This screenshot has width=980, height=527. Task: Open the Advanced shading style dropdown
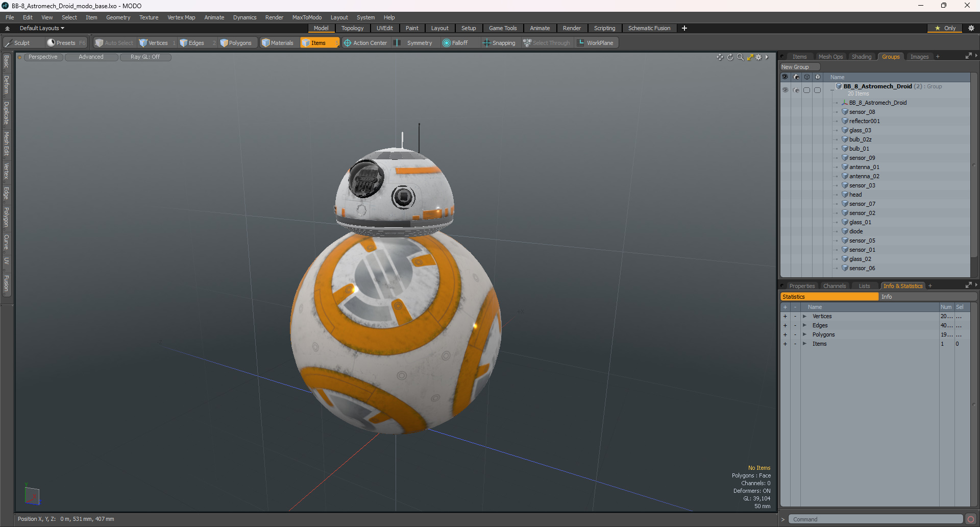(91, 57)
